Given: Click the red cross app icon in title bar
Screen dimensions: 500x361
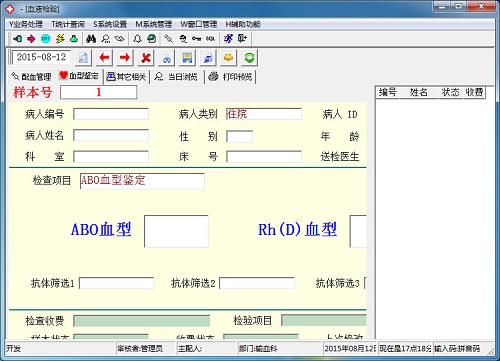Looking at the screenshot, I should pyautogui.click(x=10, y=9).
